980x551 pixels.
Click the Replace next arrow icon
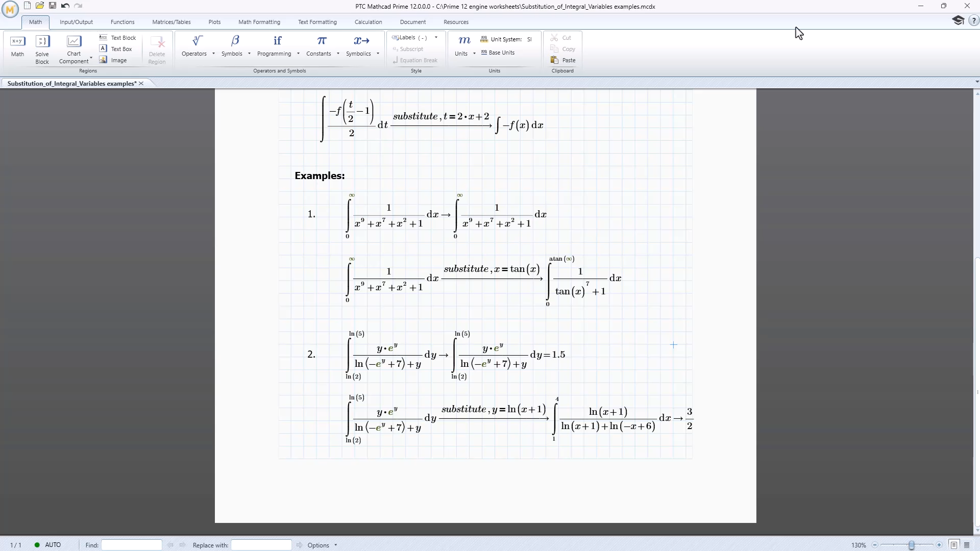click(x=299, y=545)
